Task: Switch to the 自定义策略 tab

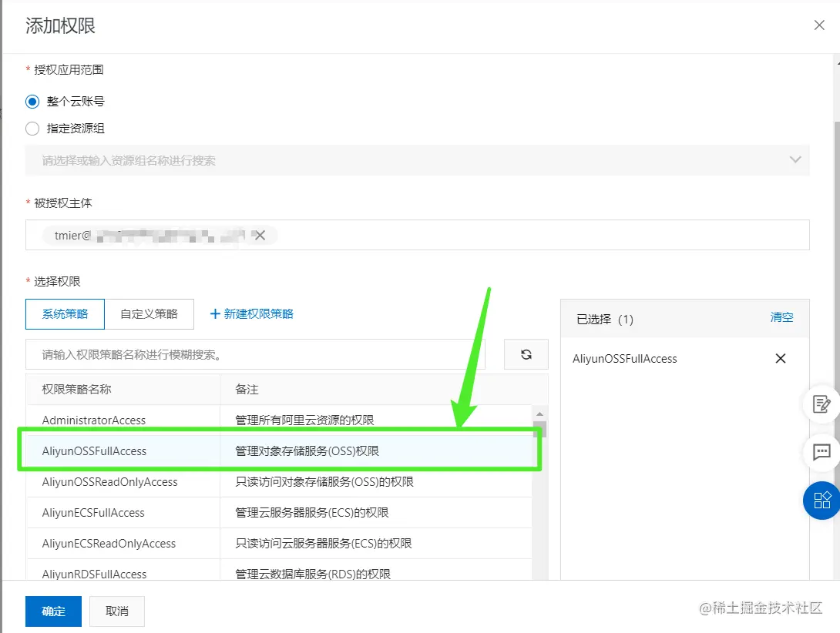Action: pos(149,314)
